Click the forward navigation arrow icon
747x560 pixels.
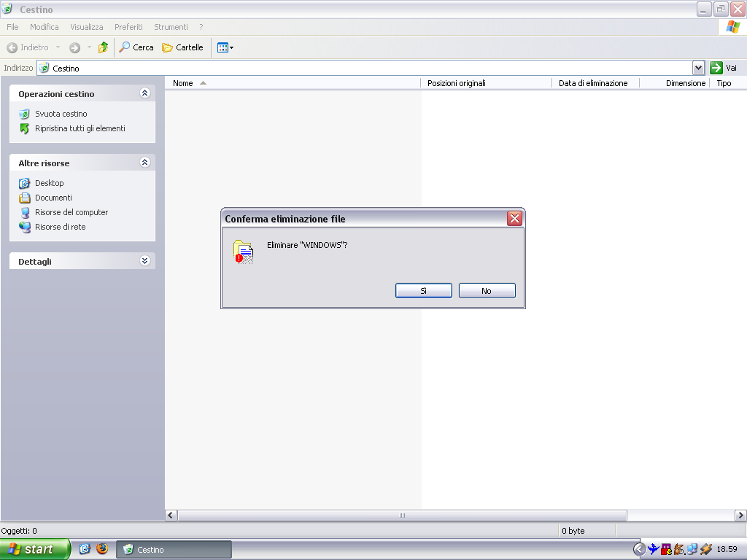(75, 47)
